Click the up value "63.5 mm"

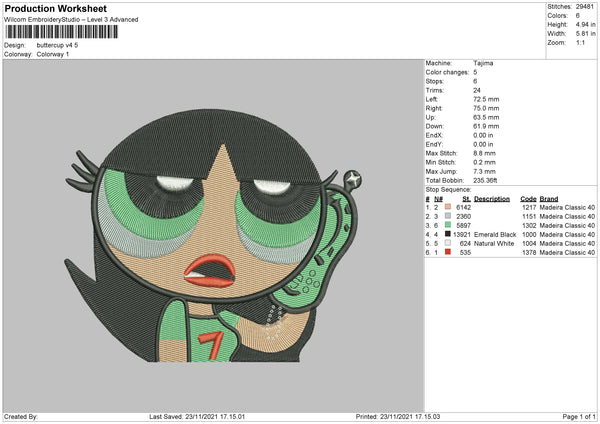click(486, 117)
